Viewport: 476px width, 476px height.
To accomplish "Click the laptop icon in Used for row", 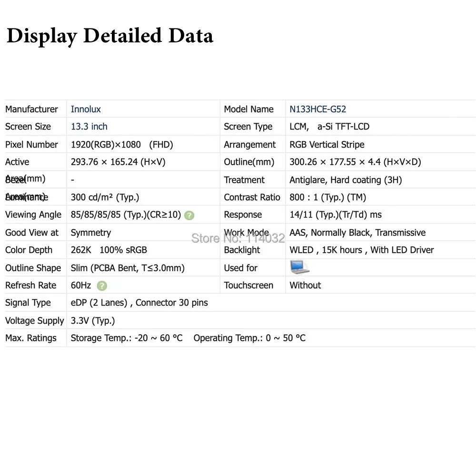I will pos(299,267).
